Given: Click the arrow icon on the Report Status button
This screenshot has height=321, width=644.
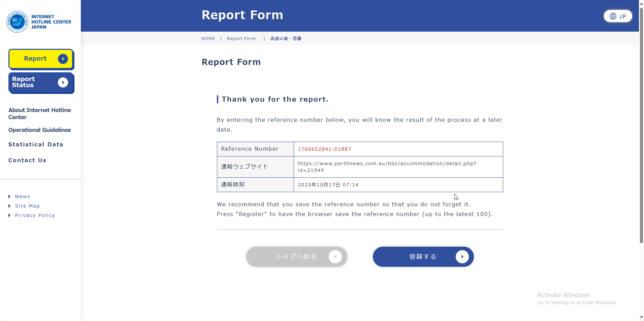Looking at the screenshot, I should click(x=63, y=82).
